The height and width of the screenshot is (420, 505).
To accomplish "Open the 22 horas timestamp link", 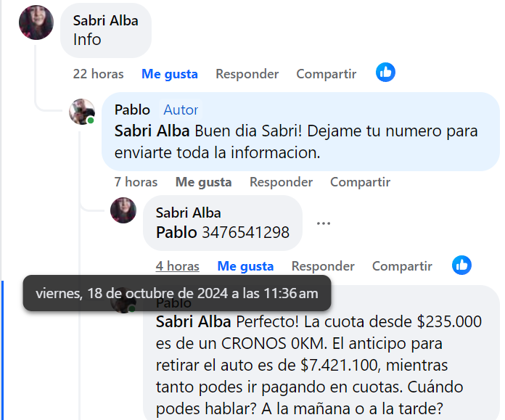I will [98, 74].
